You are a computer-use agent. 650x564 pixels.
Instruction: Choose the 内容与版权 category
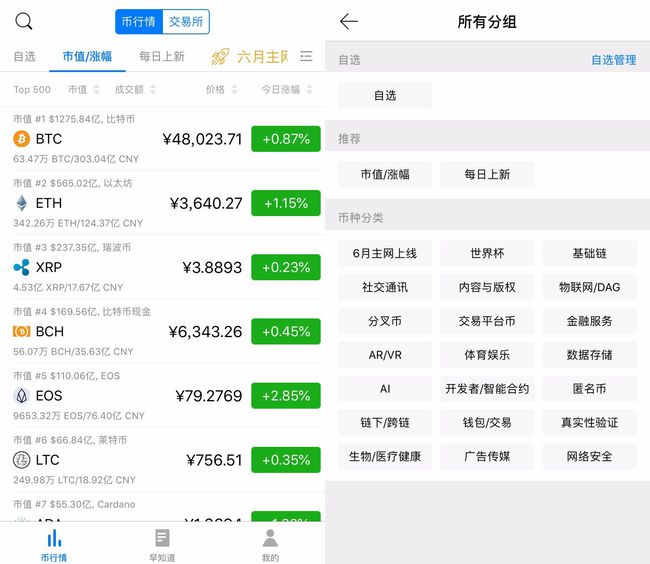[x=487, y=287]
